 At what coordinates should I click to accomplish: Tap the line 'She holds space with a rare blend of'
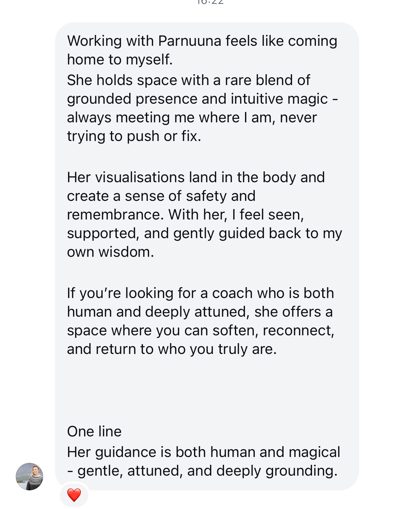tap(188, 80)
